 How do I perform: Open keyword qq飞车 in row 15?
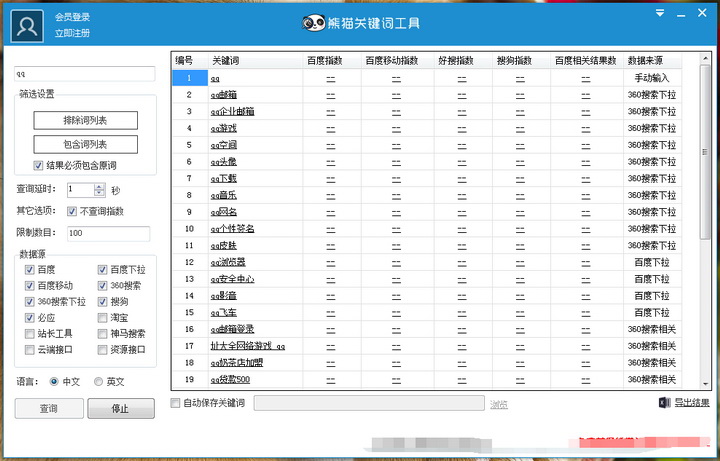pyautogui.click(x=224, y=313)
